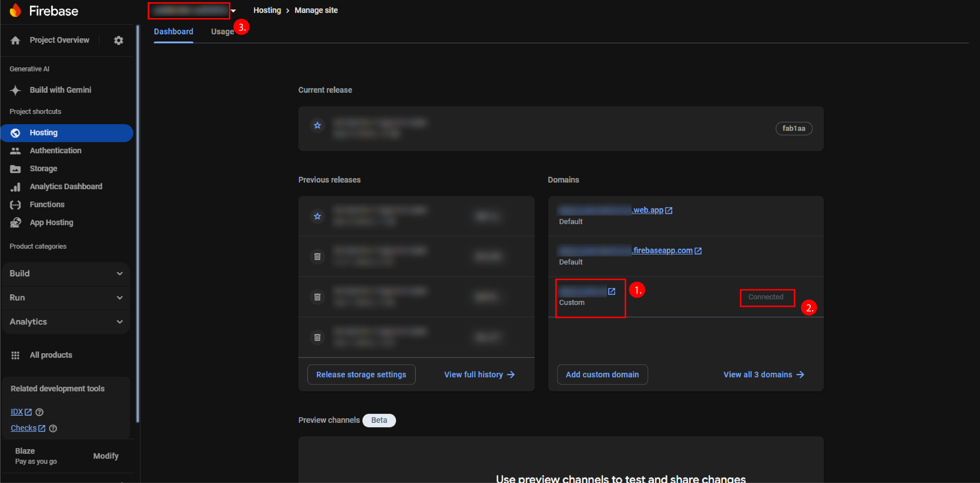Click help icon next to IDX

tap(39, 412)
